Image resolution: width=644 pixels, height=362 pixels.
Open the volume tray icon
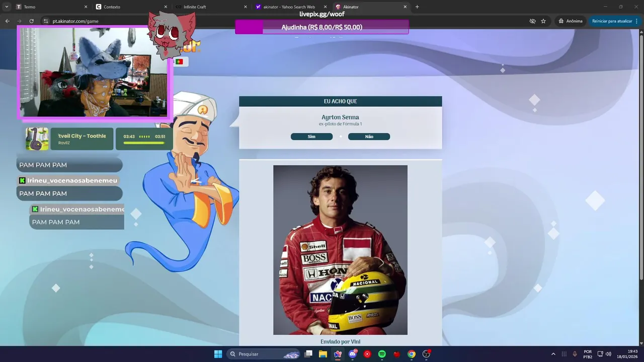point(608,354)
